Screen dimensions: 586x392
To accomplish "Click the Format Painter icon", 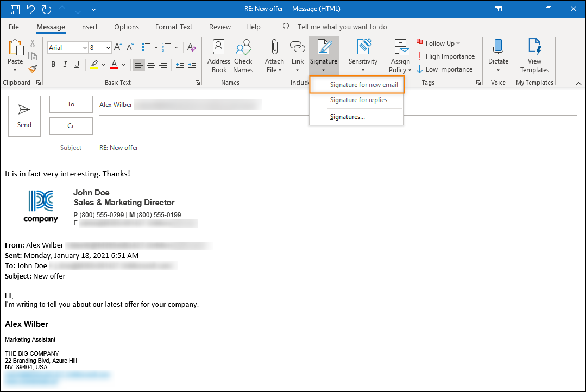I will [x=32, y=68].
